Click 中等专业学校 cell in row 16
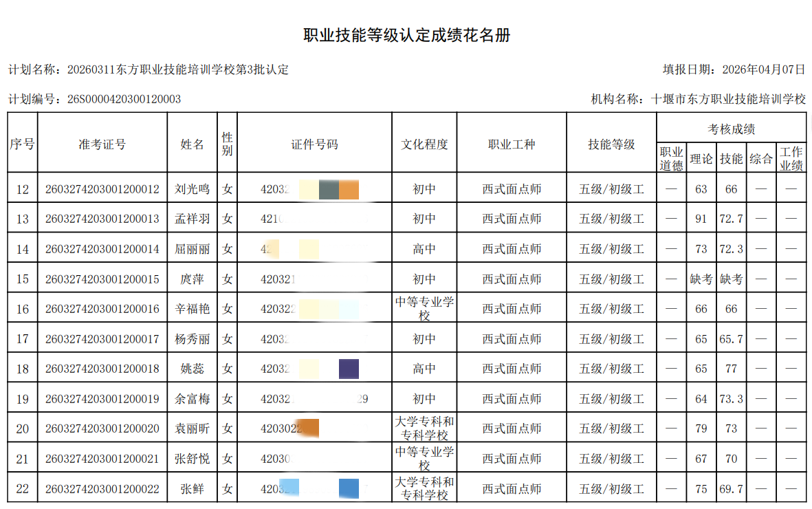This screenshot has height=509, width=812. [424, 309]
